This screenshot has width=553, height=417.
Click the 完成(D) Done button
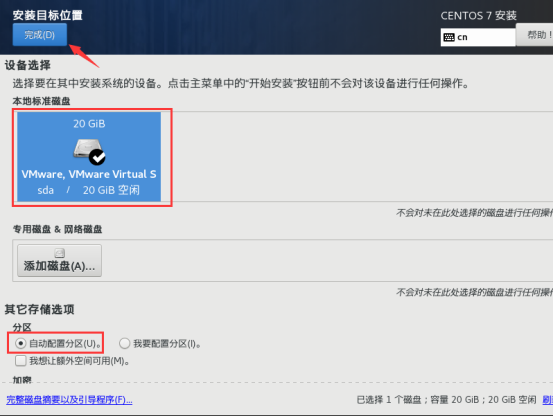click(40, 35)
